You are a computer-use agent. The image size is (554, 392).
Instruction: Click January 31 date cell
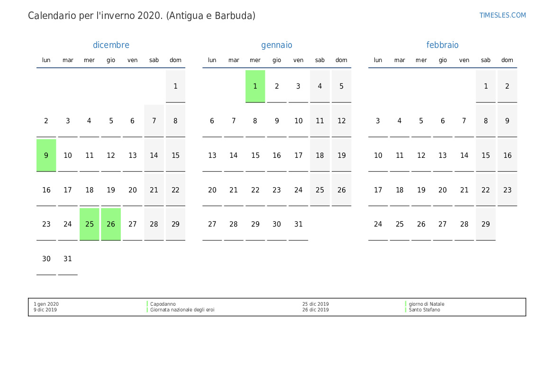(x=298, y=224)
